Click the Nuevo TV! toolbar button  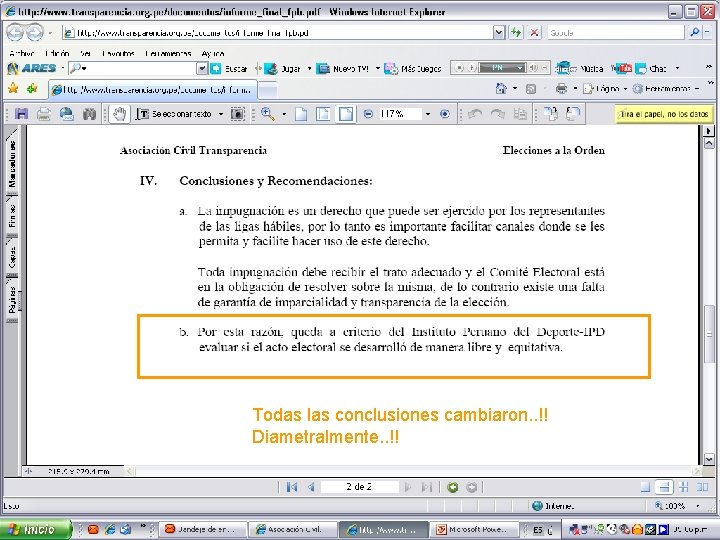(343, 68)
